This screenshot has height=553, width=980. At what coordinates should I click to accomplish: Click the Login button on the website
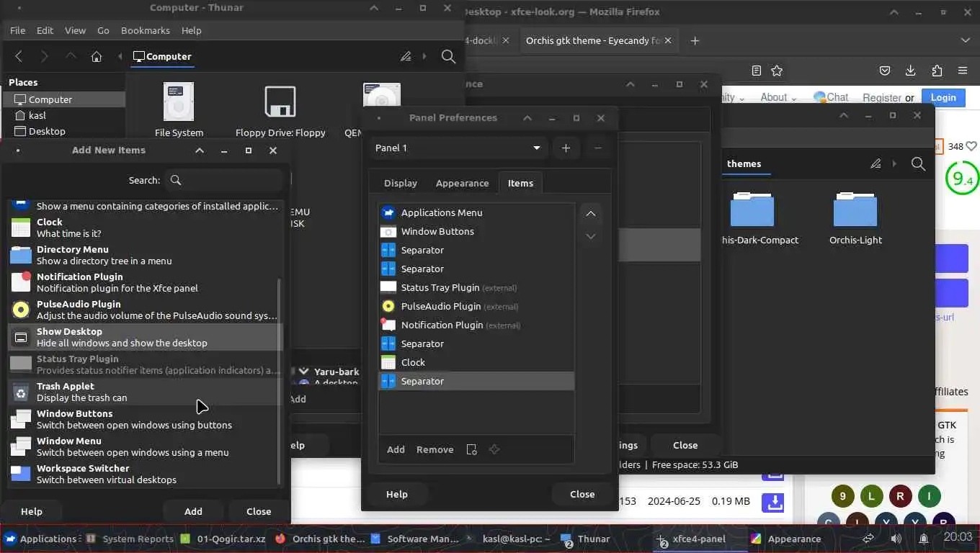coord(943,97)
